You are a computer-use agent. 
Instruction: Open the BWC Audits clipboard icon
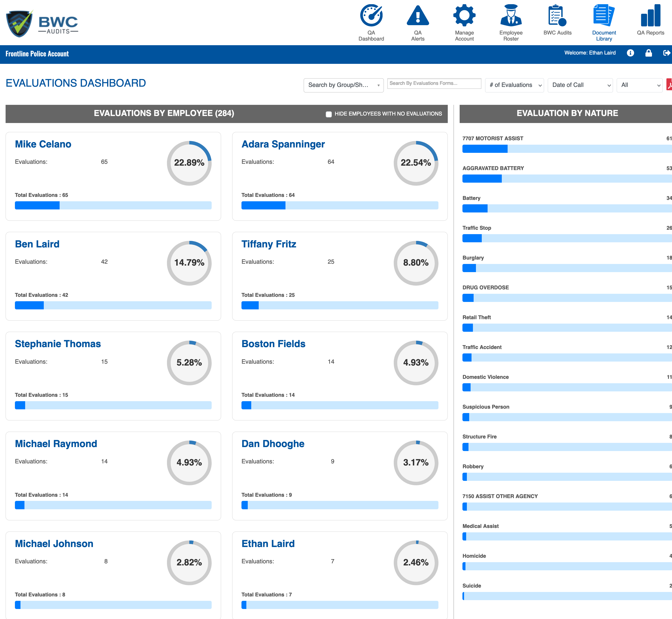coord(557,15)
